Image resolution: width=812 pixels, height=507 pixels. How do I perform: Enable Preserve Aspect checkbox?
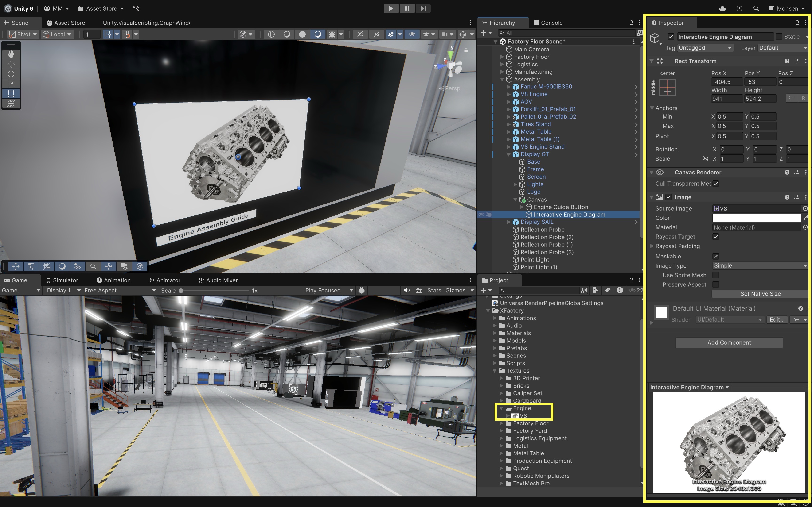pos(715,284)
